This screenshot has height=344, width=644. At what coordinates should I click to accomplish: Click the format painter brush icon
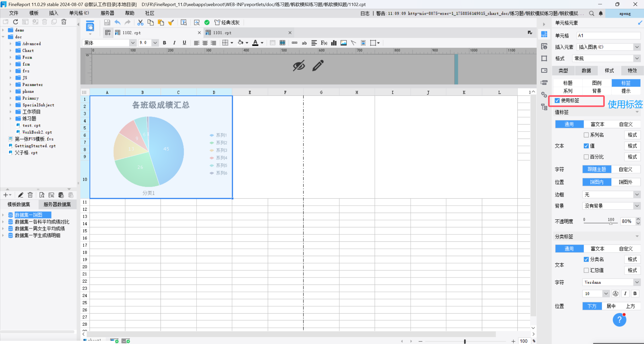tap(171, 22)
